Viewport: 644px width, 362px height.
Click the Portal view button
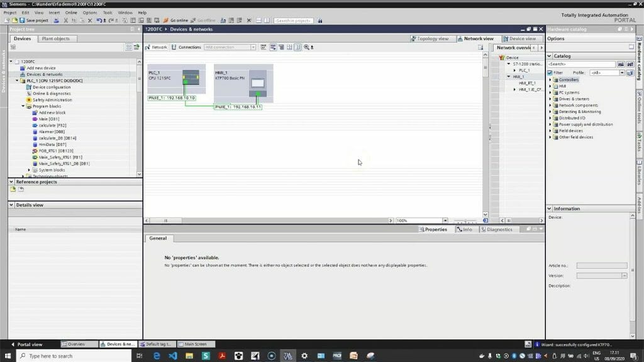click(x=30, y=344)
